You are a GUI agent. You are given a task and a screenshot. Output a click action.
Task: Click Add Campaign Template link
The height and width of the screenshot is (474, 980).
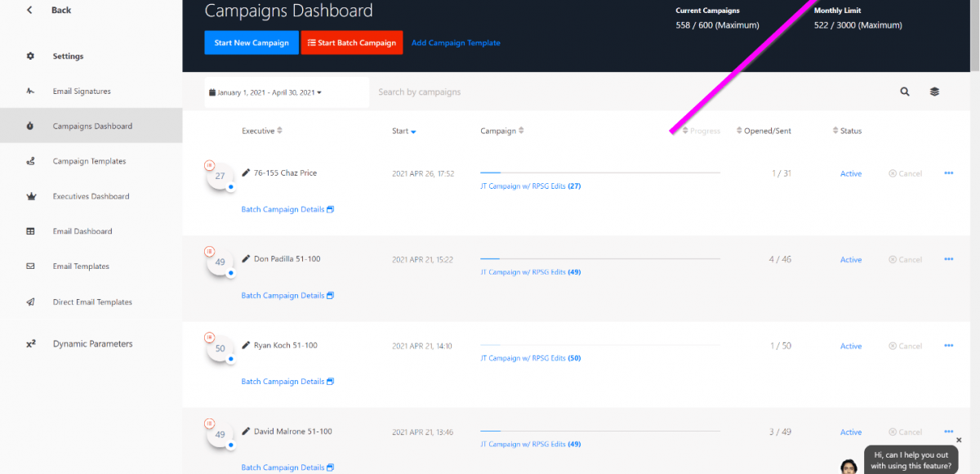[456, 42]
